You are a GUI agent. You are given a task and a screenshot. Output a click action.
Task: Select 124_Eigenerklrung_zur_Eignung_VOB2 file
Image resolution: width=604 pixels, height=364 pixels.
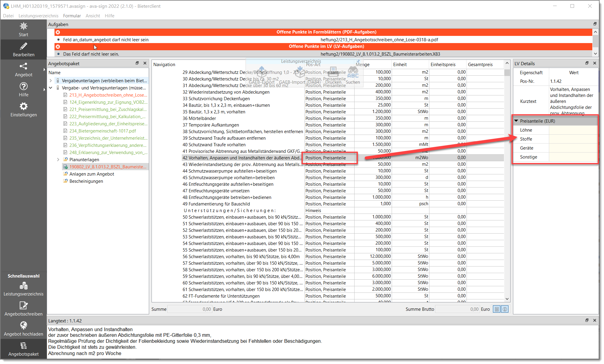(108, 102)
